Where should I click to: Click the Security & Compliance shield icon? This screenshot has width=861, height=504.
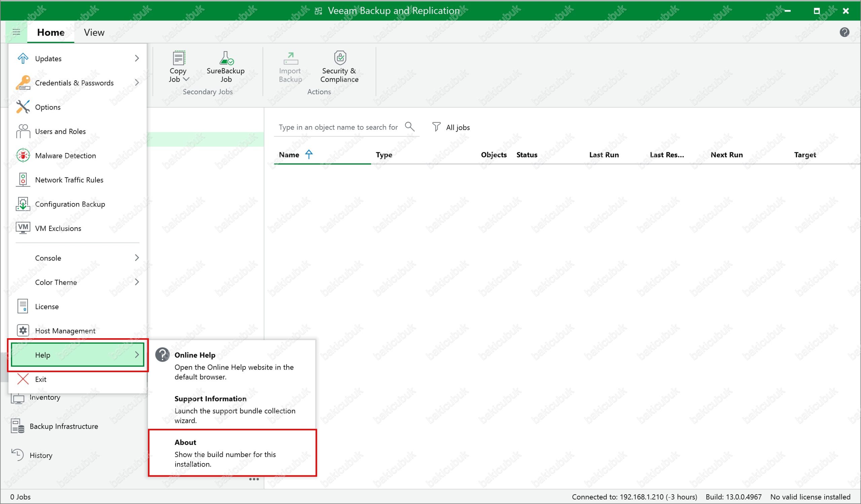pos(340,58)
